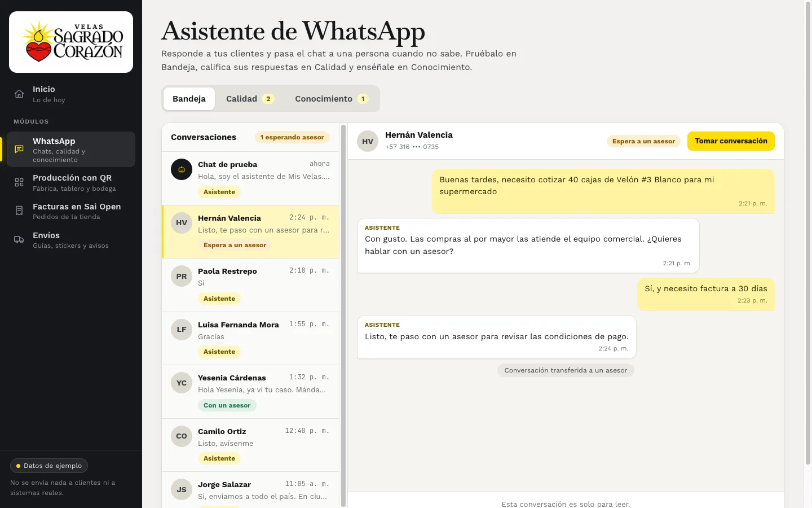Click the HV avatar in chat header

368,141
